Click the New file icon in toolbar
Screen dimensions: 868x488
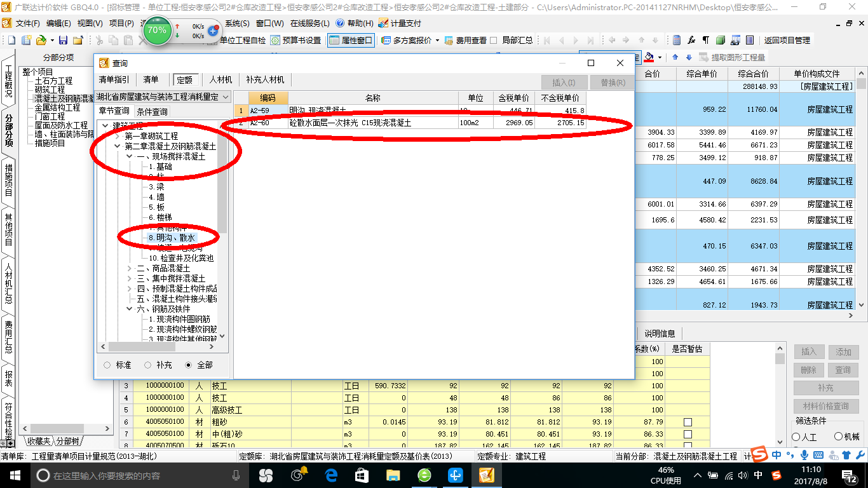pyautogui.click(x=11, y=40)
